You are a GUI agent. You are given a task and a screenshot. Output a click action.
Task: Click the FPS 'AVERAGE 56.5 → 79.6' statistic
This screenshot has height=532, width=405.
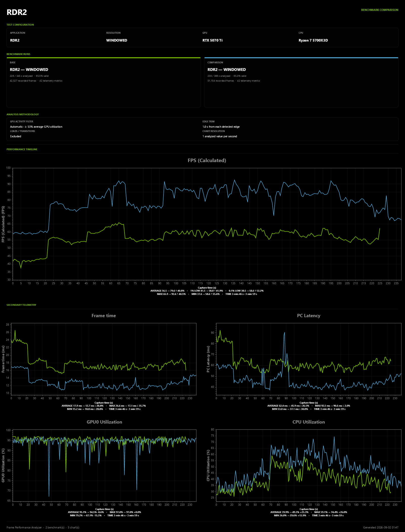point(167,291)
